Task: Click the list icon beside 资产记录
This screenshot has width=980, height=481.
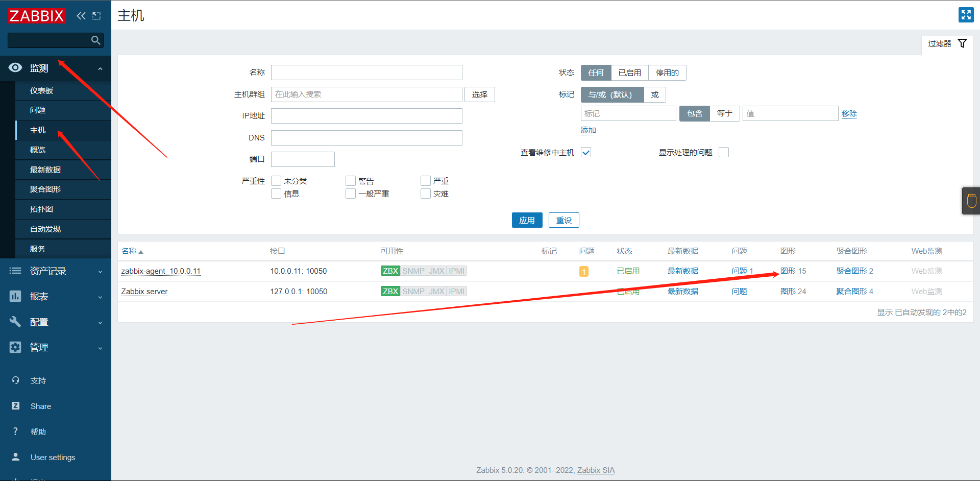Action: (x=15, y=271)
